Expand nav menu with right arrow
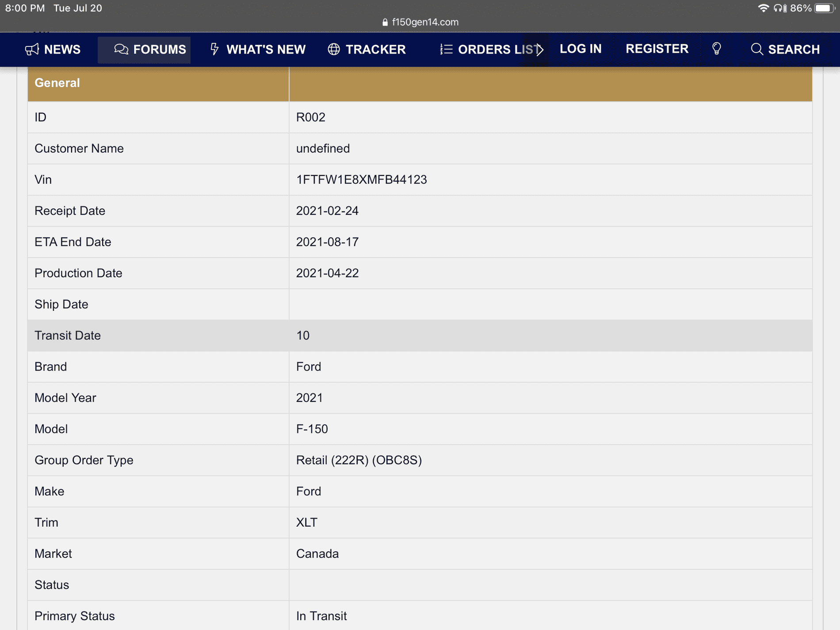The height and width of the screenshot is (630, 840). [540, 50]
